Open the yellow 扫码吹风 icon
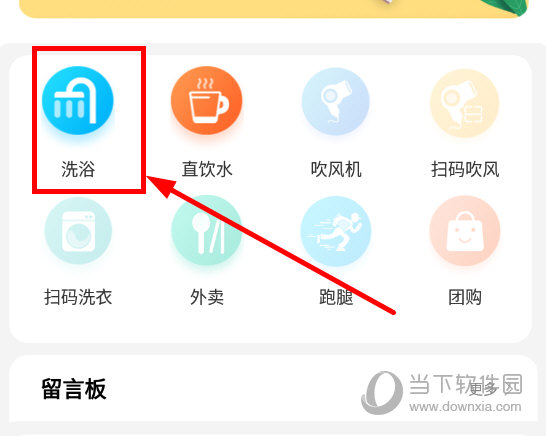 [465, 103]
